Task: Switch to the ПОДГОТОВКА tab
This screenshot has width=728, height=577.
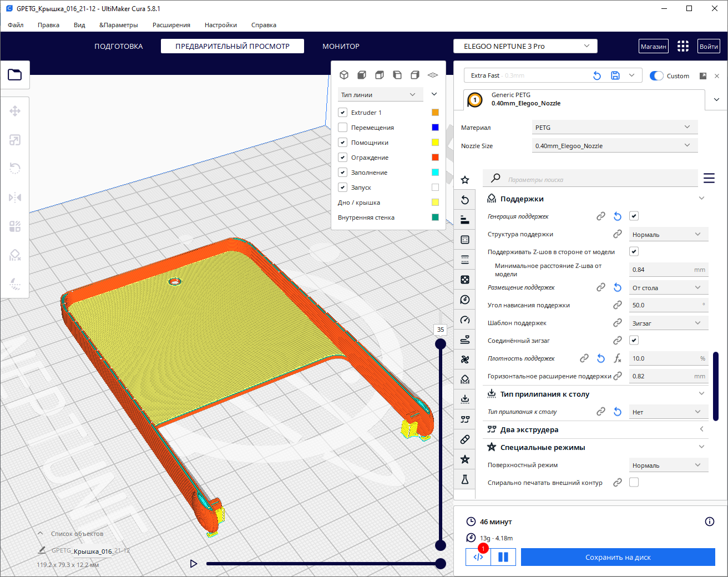Action: (x=118, y=46)
